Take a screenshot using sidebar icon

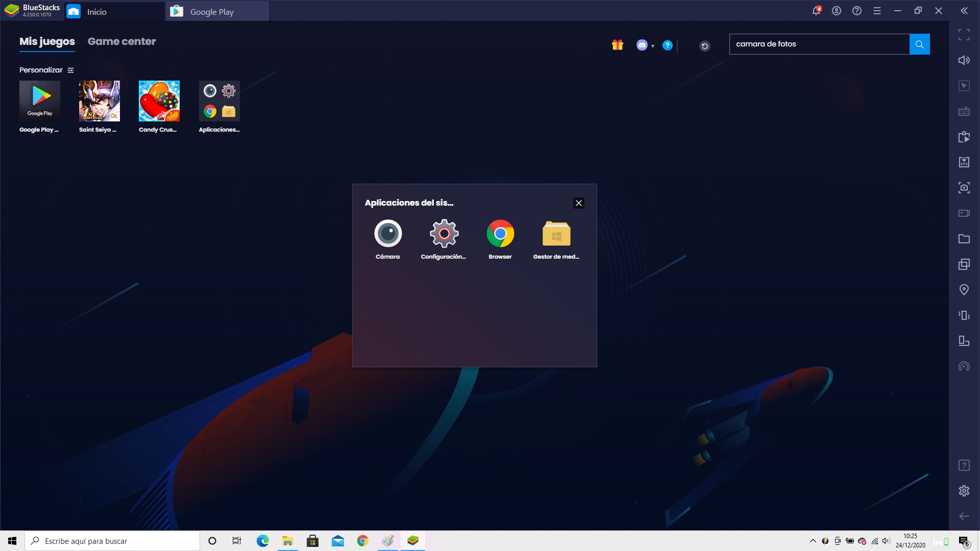(964, 188)
